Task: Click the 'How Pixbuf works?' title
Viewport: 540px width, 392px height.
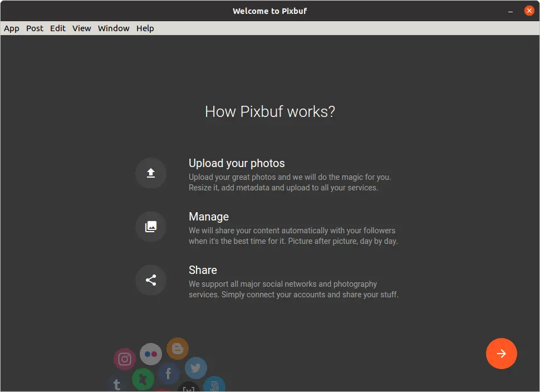Action: [270, 111]
